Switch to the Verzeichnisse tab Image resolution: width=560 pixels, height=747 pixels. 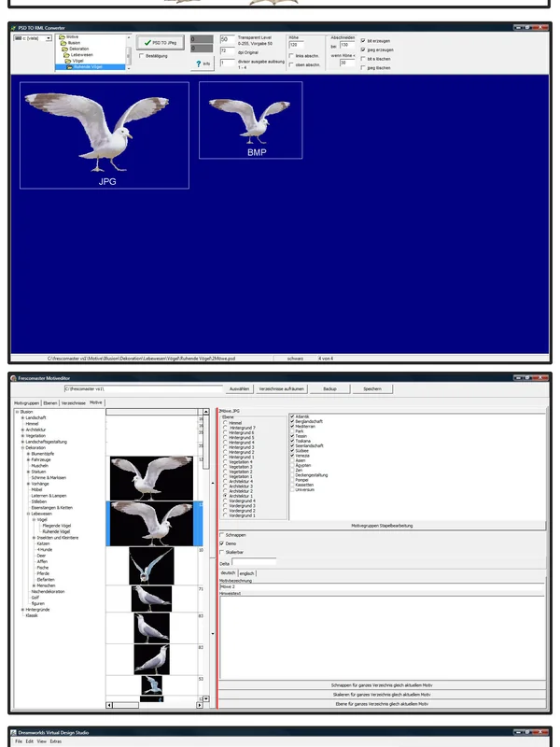pos(74,403)
